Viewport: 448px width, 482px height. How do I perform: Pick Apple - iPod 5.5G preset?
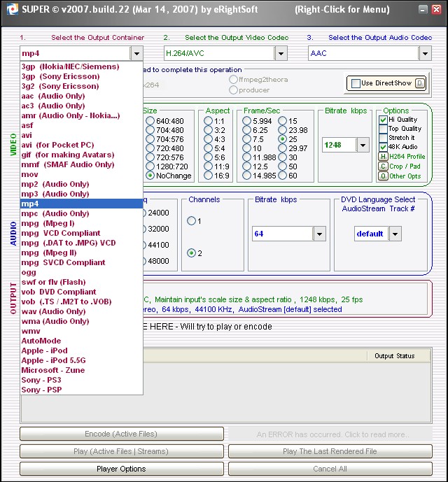coord(81,360)
